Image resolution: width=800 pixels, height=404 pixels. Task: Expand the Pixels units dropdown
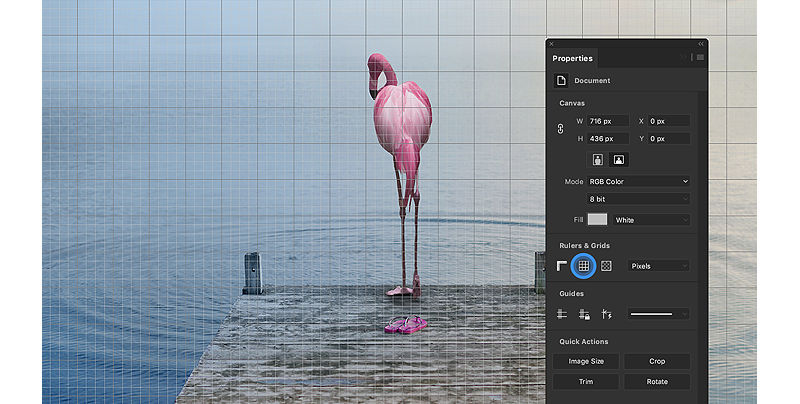tap(658, 266)
